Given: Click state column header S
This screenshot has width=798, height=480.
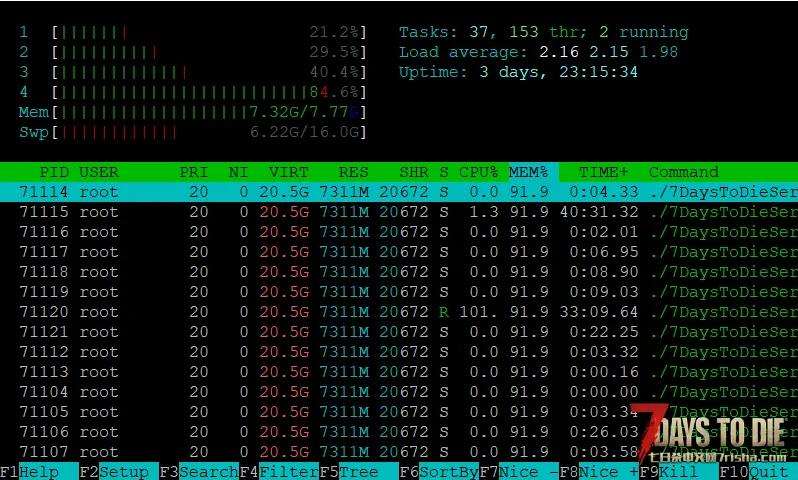Looking at the screenshot, I should [x=444, y=172].
